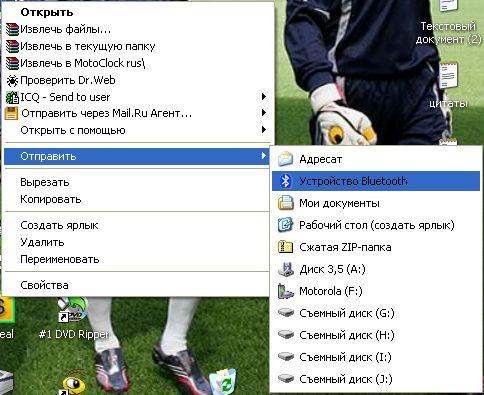Click the Bluetooth icon in Send To submenu

tap(285, 181)
